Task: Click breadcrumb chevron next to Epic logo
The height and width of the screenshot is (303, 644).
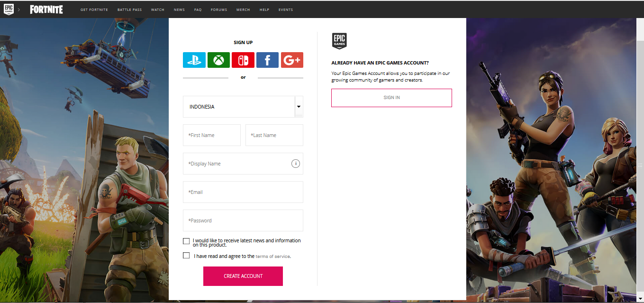Action: point(19,9)
